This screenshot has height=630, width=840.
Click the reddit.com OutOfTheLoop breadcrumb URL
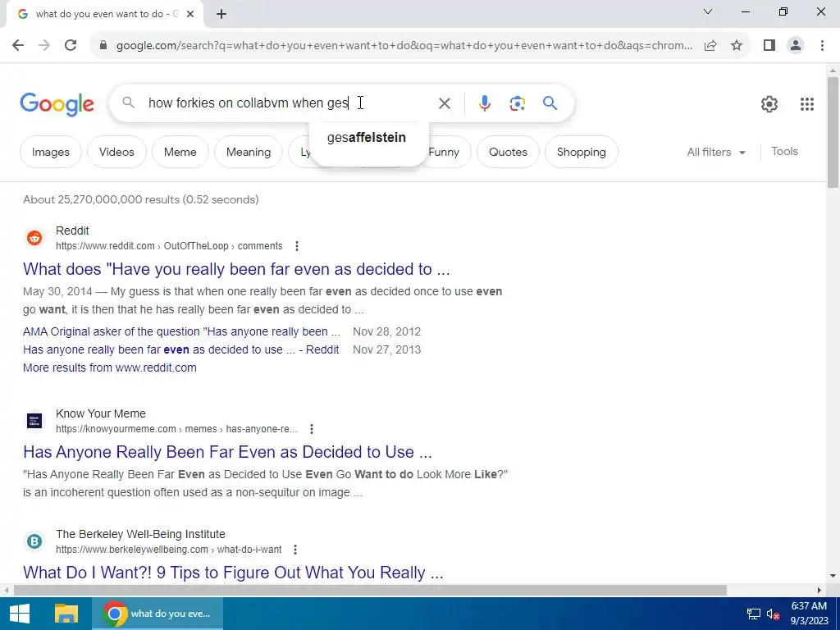point(169,246)
